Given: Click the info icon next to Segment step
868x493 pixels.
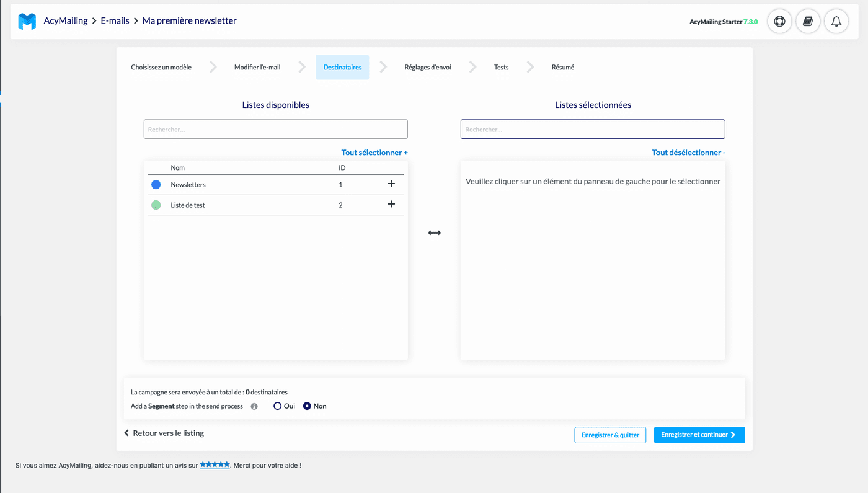Looking at the screenshot, I should 254,406.
